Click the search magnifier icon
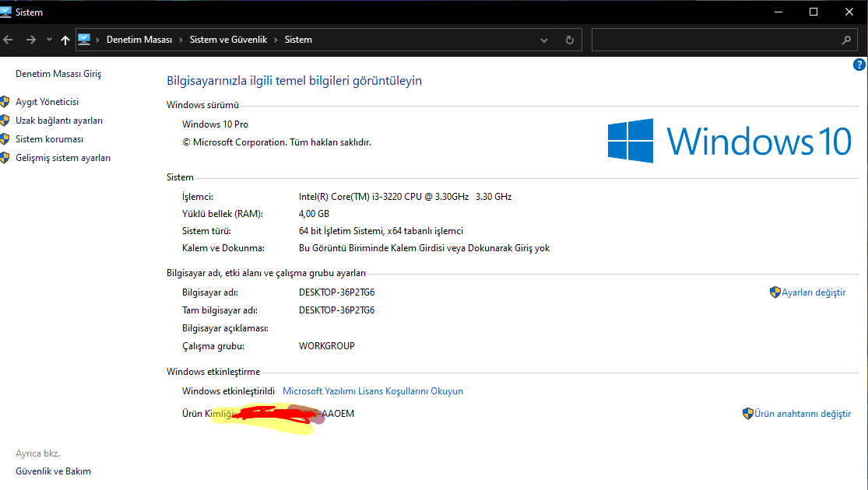 (846, 40)
